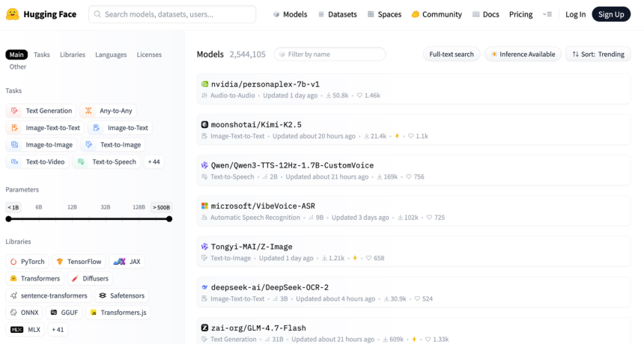The image size is (644, 344).
Task: Select the >500B parameter preset
Action: click(162, 207)
